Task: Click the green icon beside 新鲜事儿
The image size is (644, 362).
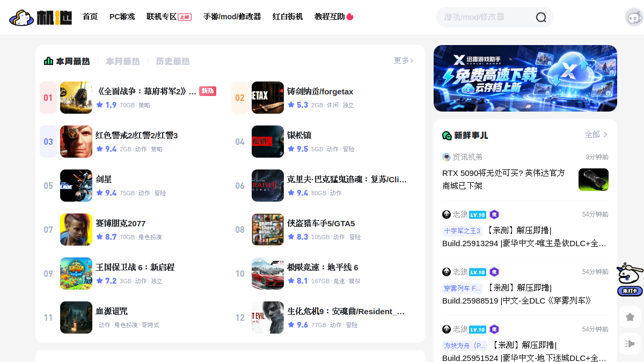Action: 447,135
